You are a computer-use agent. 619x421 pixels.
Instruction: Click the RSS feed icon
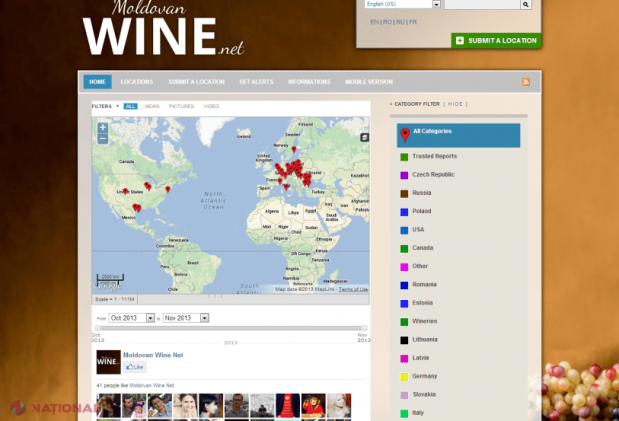click(526, 82)
